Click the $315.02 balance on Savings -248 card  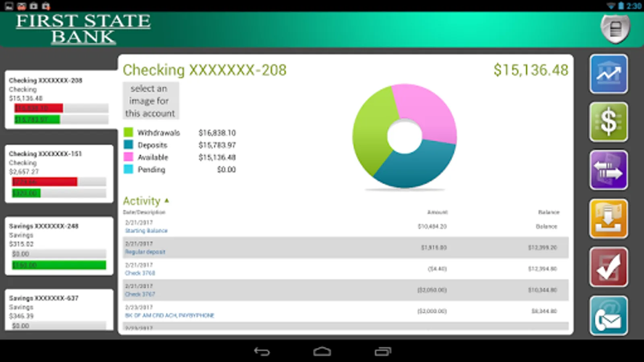tap(21, 244)
